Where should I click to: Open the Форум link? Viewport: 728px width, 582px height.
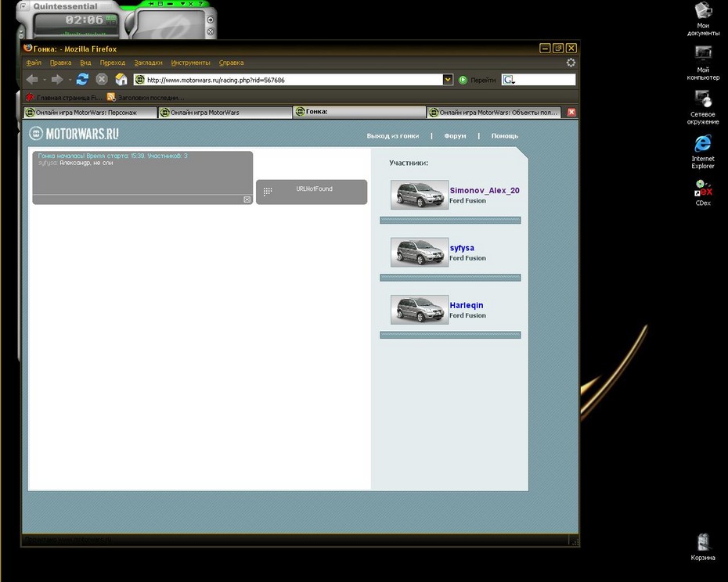pos(455,136)
